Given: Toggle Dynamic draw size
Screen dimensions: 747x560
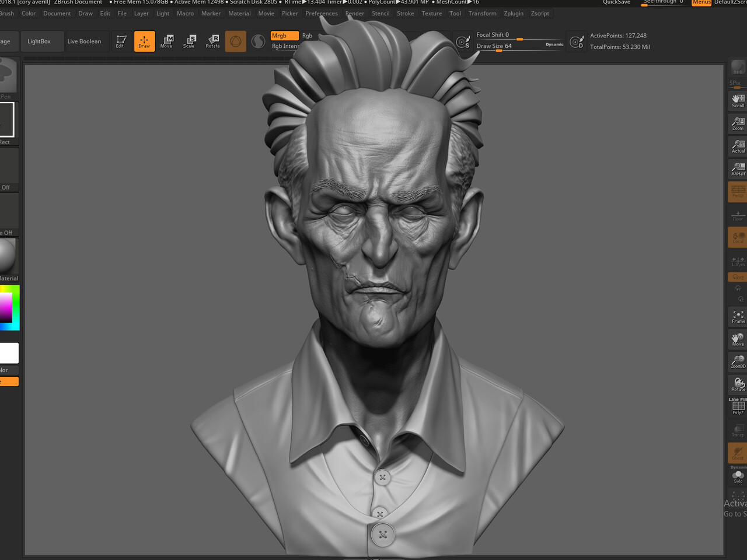Looking at the screenshot, I should (x=554, y=44).
